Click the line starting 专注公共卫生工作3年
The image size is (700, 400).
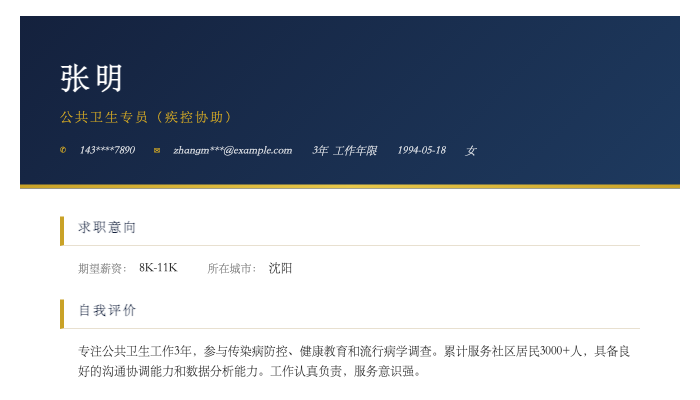(x=354, y=351)
